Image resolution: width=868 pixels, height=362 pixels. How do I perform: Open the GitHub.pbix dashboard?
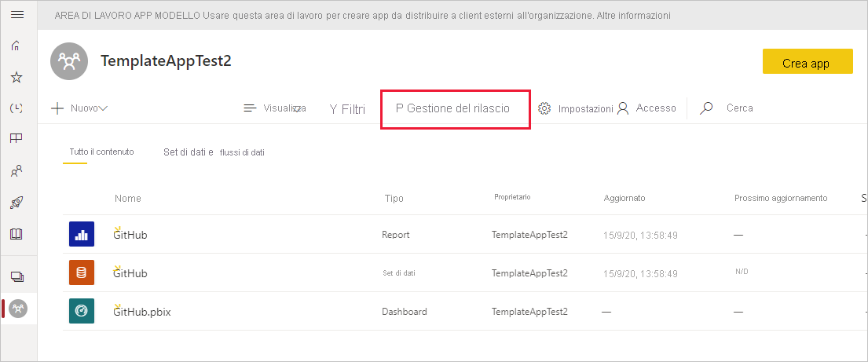coord(142,312)
